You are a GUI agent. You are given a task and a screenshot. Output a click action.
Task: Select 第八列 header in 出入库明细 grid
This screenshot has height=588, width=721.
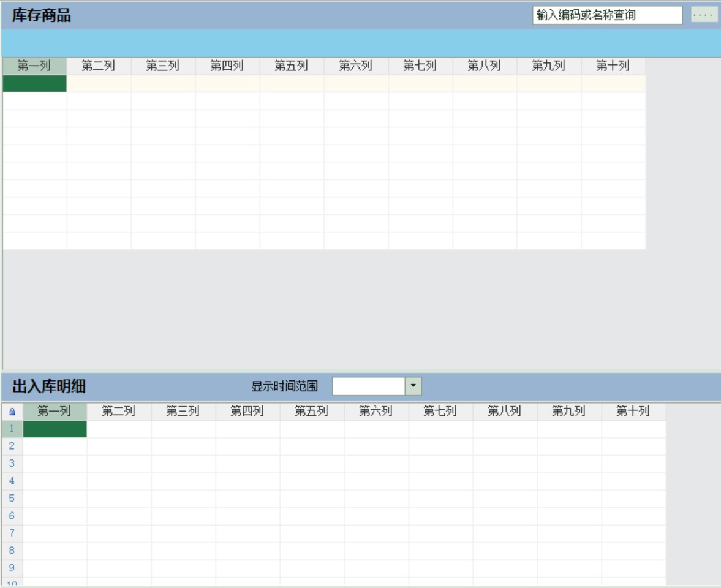pos(505,412)
